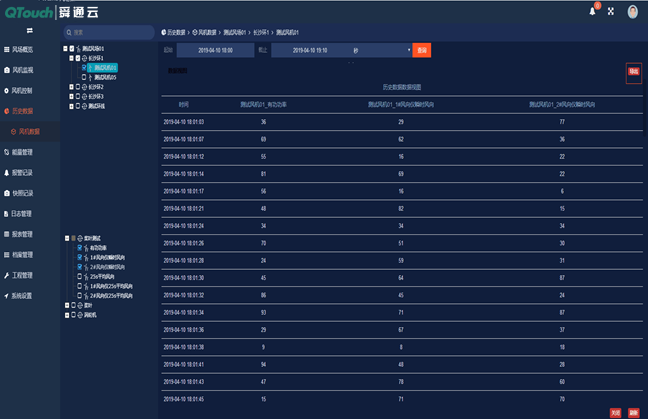Click the red-outlined 导出 button
This screenshot has height=419, width=648.
[x=632, y=72]
